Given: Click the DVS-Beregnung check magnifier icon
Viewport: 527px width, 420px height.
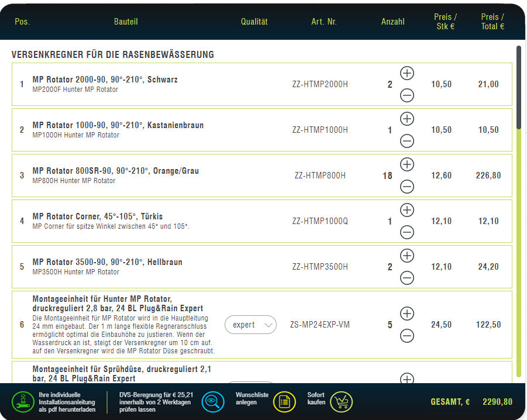Looking at the screenshot, I should (x=213, y=402).
